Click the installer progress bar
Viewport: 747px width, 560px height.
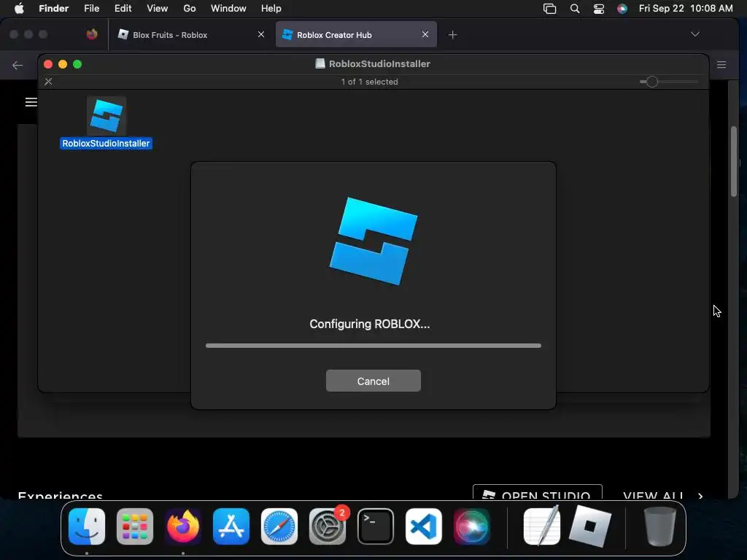(373, 346)
